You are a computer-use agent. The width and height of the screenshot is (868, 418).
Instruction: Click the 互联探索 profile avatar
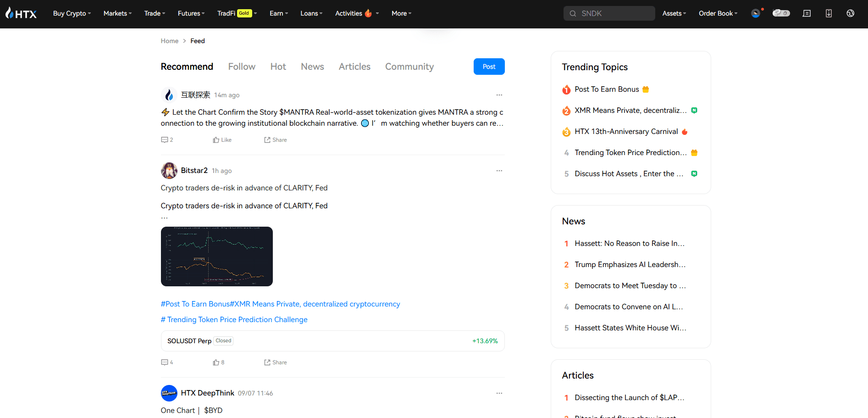coord(169,95)
